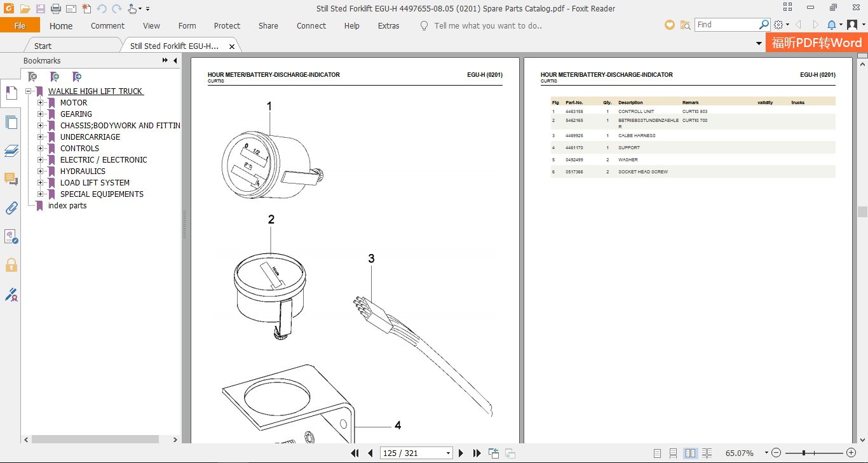Screen dimensions: 868x463
Task: Select the HYDRAULICS bookmark
Action: pos(83,171)
